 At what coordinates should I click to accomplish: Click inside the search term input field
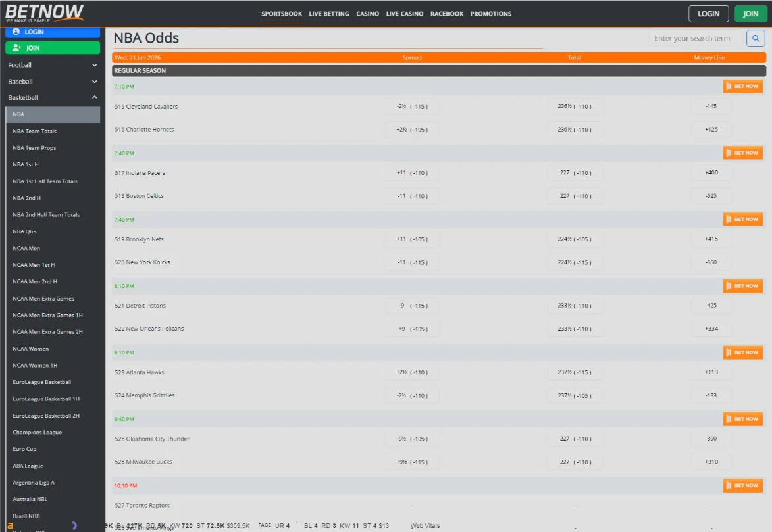click(692, 38)
